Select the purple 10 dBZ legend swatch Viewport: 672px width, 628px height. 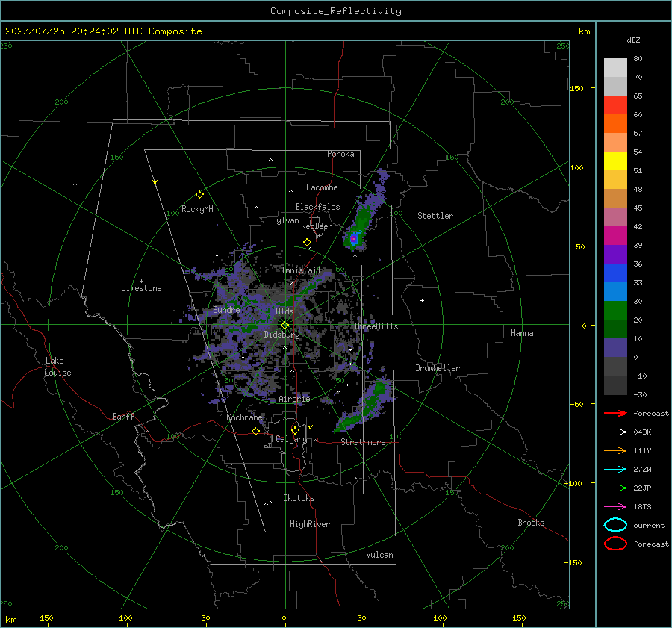pos(615,347)
